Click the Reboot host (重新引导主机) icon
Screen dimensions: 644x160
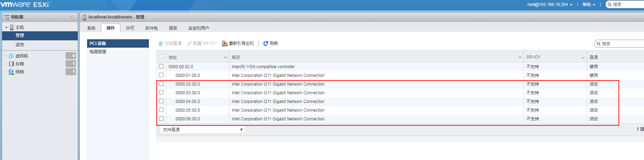point(225,43)
